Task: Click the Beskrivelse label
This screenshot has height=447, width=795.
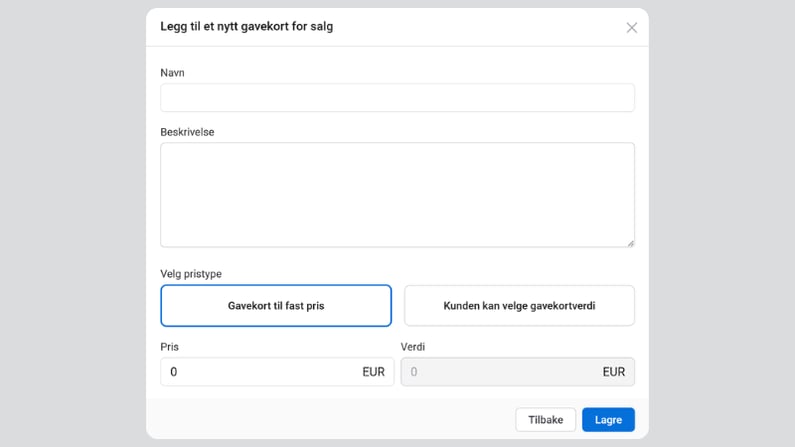Action: (x=187, y=132)
